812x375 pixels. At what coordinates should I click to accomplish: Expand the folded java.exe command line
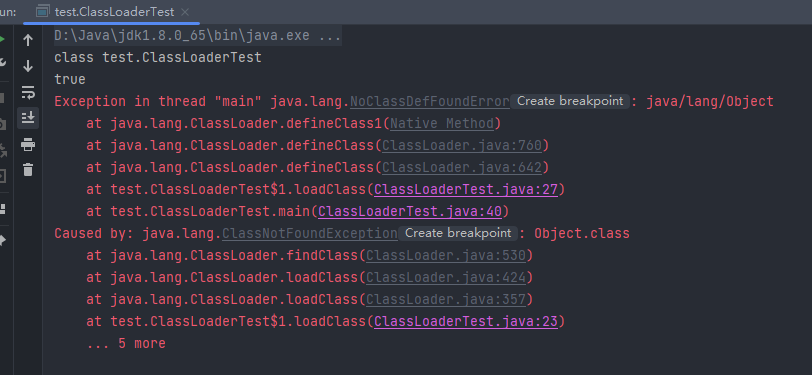198,36
